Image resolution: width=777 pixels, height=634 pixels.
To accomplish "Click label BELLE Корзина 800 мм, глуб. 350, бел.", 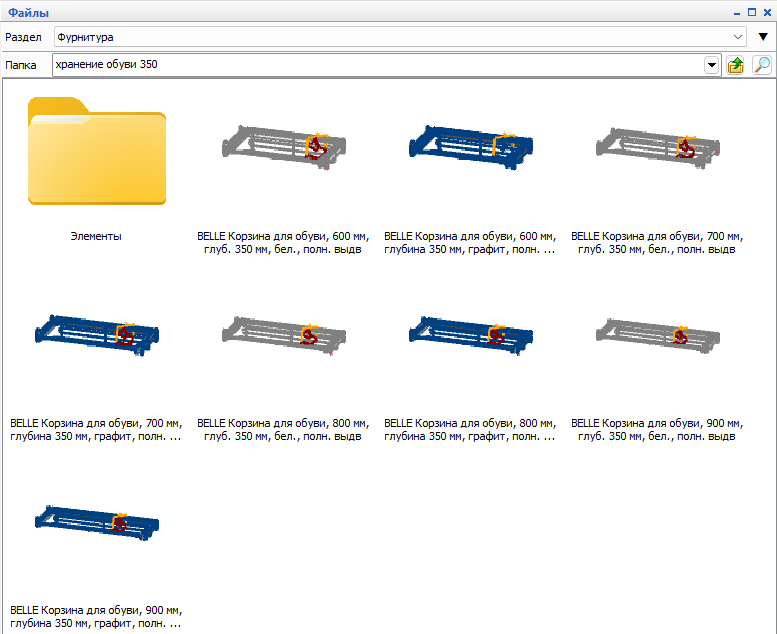I will click(x=283, y=430).
